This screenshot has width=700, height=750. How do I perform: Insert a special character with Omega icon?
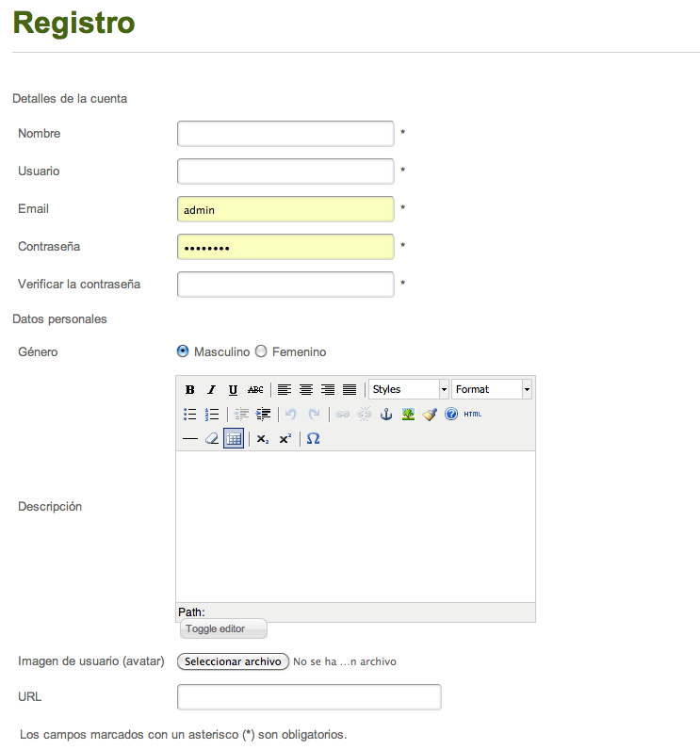coord(313,439)
